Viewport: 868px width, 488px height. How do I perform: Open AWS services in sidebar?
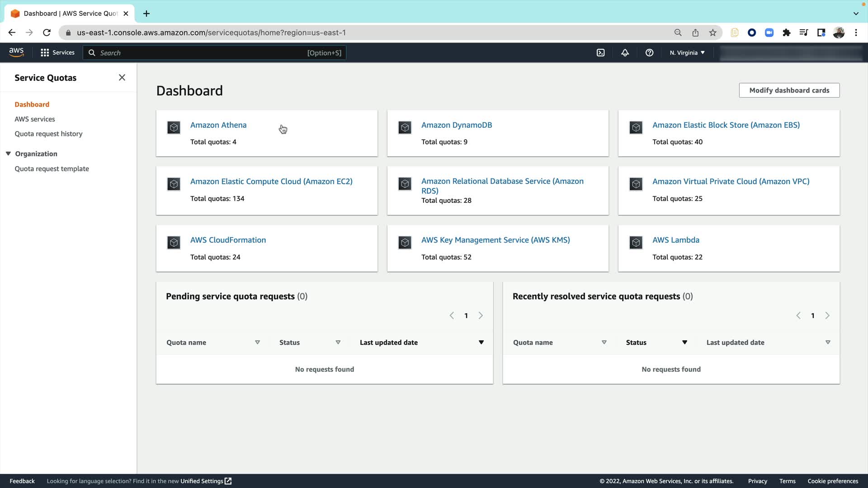pyautogui.click(x=35, y=119)
